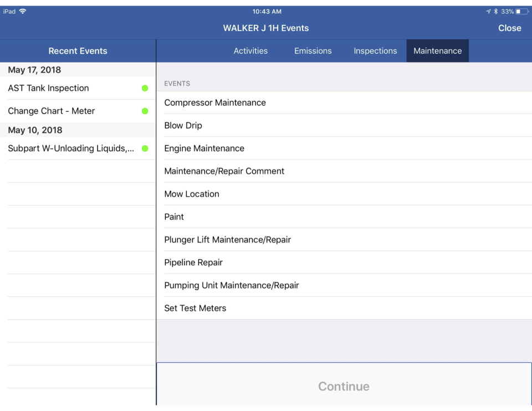The image size is (532, 411).
Task: Open AST Tank Inspection recent event
Action: coord(48,88)
